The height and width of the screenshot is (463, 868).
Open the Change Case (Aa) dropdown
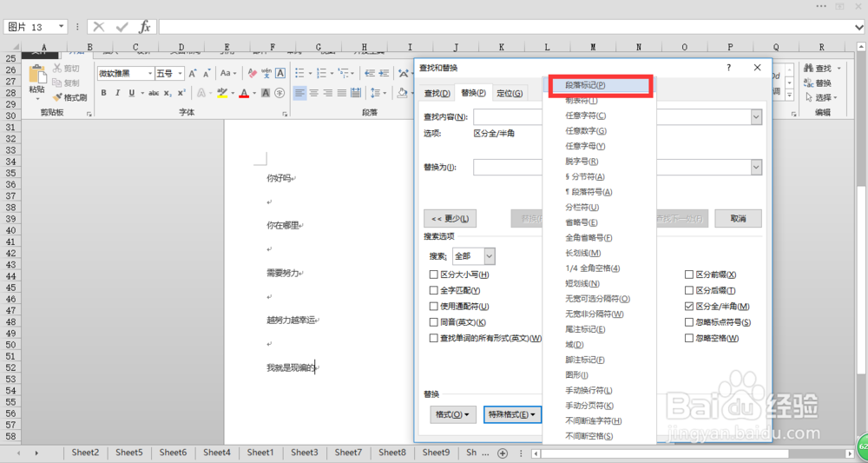pyautogui.click(x=228, y=73)
